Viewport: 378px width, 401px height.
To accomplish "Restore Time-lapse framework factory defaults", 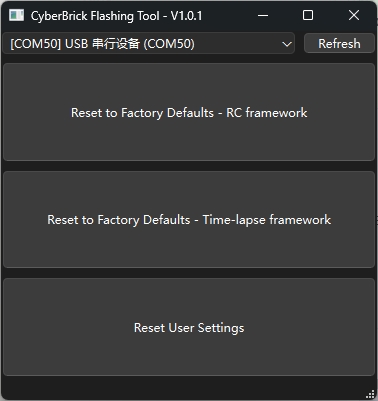I will [x=189, y=220].
